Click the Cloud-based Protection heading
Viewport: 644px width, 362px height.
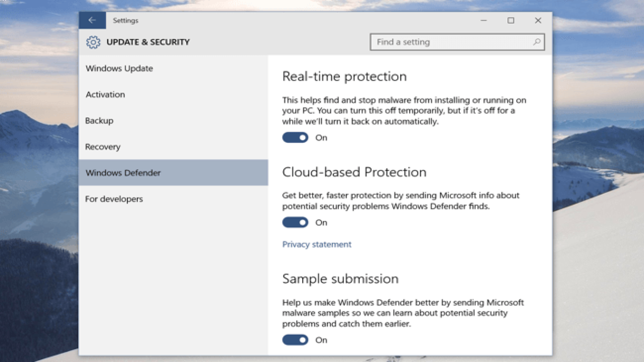[354, 172]
